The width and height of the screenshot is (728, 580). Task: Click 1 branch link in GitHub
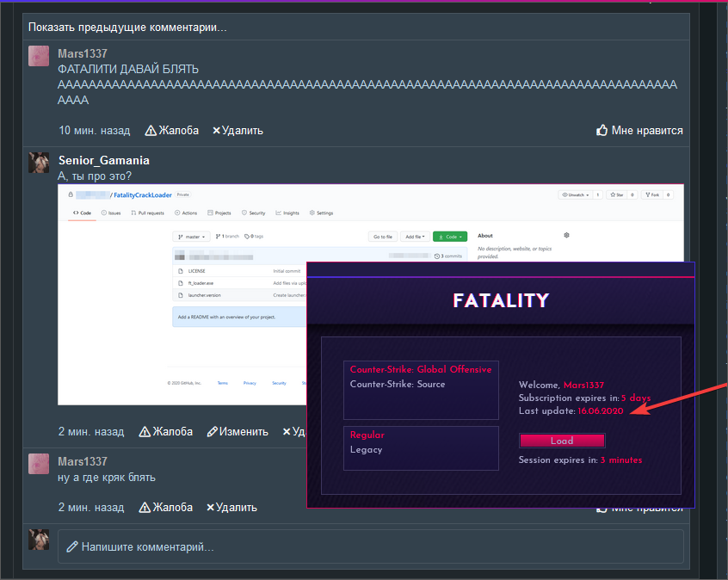pos(227,237)
